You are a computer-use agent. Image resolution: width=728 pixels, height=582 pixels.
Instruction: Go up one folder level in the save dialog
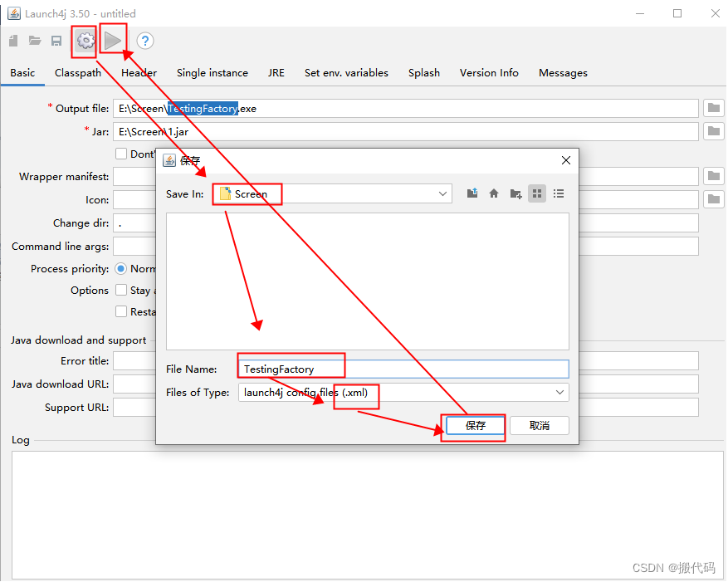(x=472, y=193)
